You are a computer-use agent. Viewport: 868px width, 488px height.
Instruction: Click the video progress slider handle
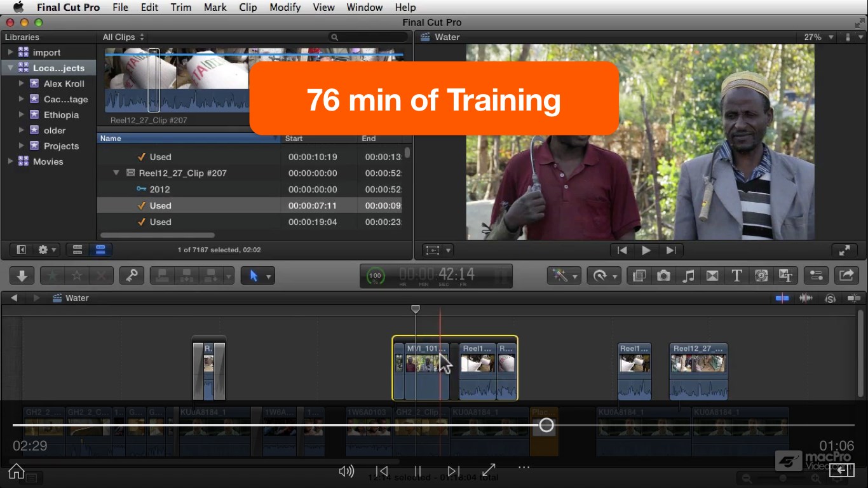tap(546, 425)
